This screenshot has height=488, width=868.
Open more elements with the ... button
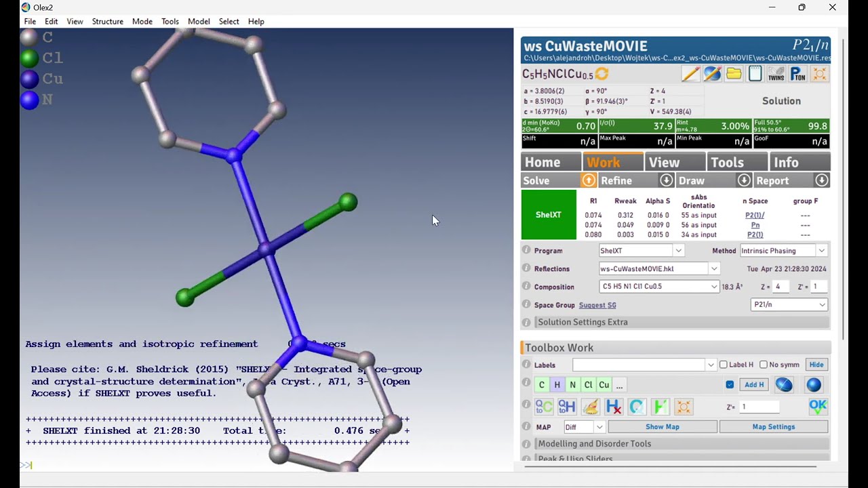(x=619, y=385)
